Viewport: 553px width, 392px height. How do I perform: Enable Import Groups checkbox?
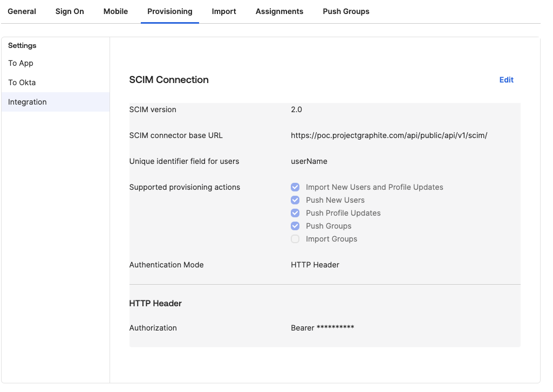tap(295, 239)
